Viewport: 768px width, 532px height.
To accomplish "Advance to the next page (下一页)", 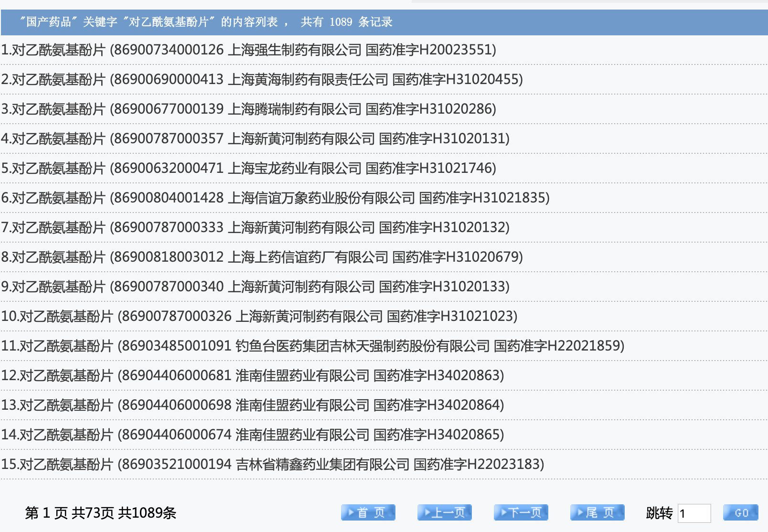I will [521, 512].
